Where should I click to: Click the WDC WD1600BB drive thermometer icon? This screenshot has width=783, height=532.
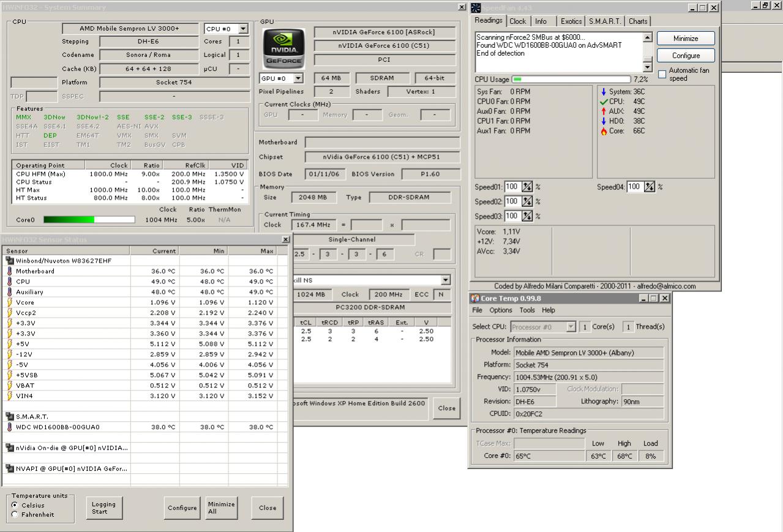(x=10, y=427)
